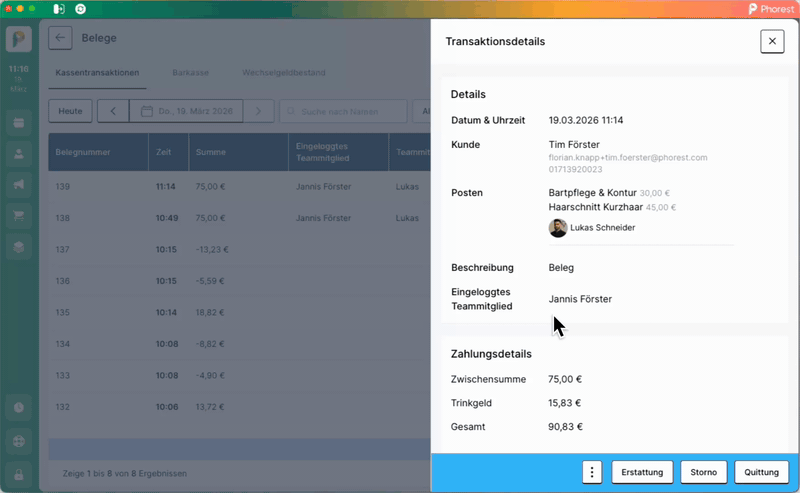Screen dimensions: 800x493
Task: Click the Trinkgeld value 15,83 €
Action: [x=564, y=403]
